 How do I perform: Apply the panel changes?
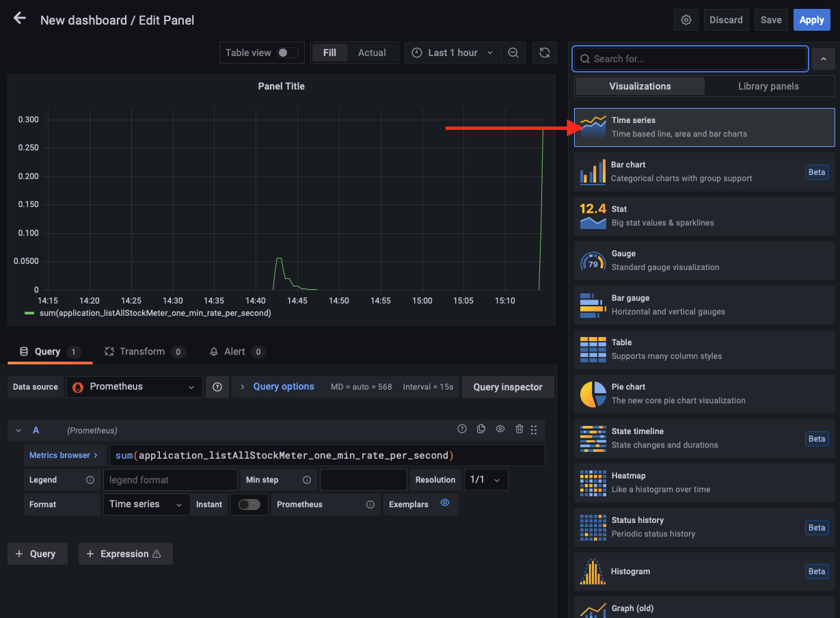[x=811, y=20]
